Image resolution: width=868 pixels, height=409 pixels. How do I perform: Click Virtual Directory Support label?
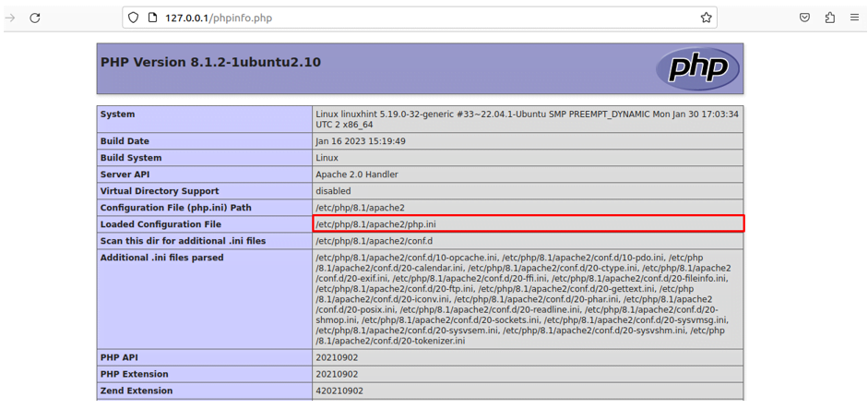[x=160, y=191]
